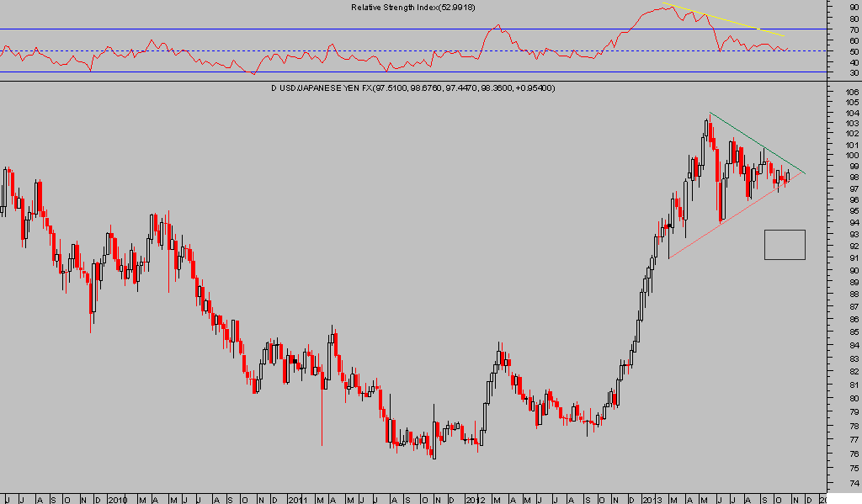The image size is (862, 504).
Task: Click the USD/JAPANESE YEN FX chart title
Action: pyautogui.click(x=412, y=88)
